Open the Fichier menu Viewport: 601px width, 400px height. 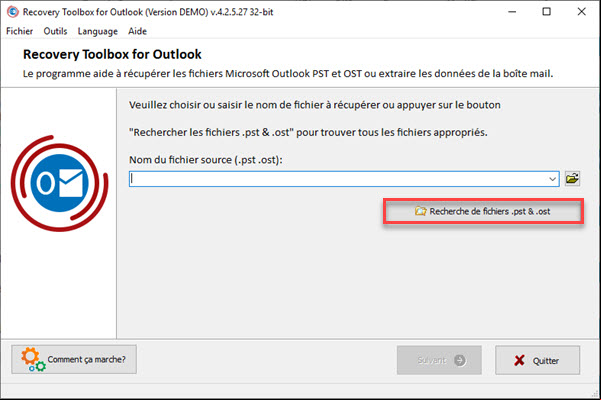tap(19, 31)
